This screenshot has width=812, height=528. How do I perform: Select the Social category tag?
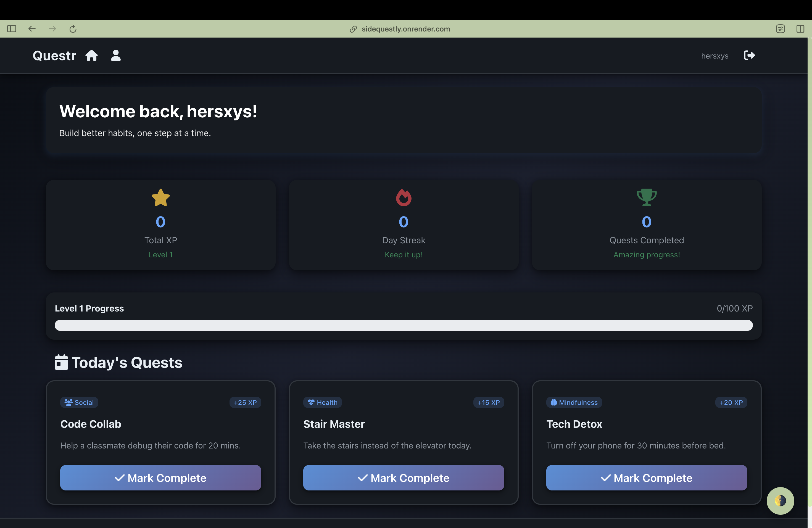click(x=79, y=402)
